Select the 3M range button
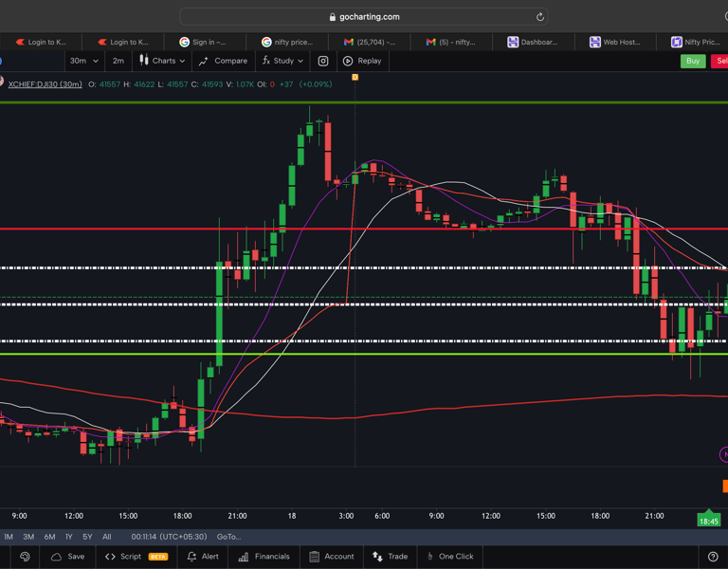Image resolution: width=728 pixels, height=569 pixels. [28, 537]
